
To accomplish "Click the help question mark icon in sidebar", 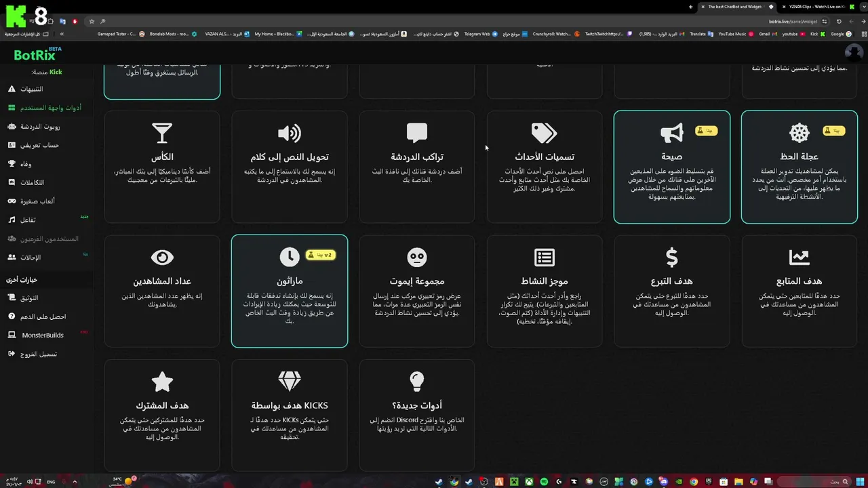I will 12,317.
